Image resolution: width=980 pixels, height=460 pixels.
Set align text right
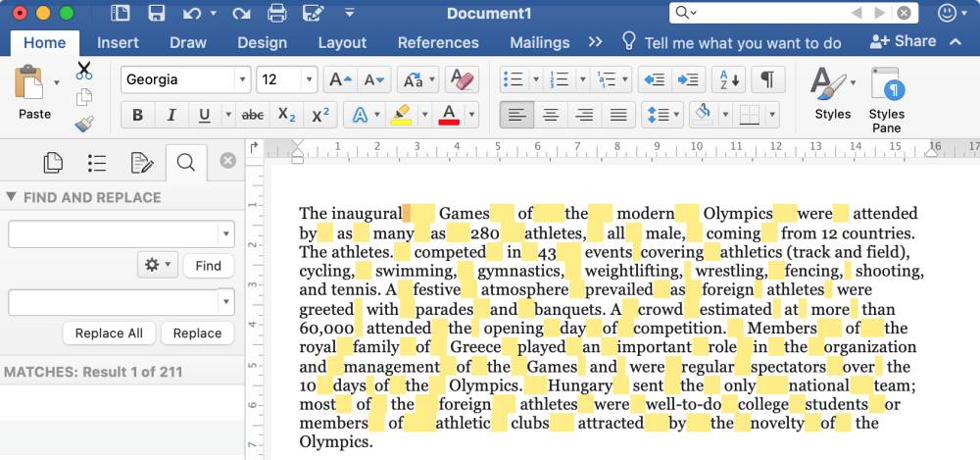[584, 115]
